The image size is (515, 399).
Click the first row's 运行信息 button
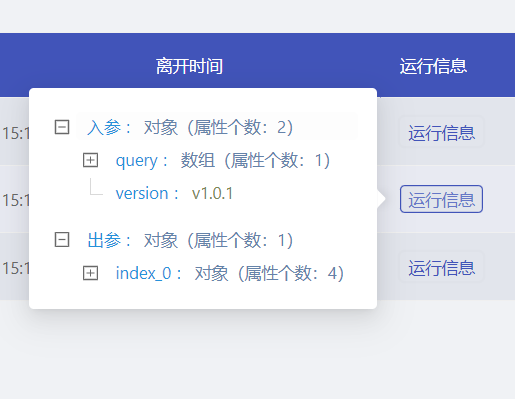(441, 133)
